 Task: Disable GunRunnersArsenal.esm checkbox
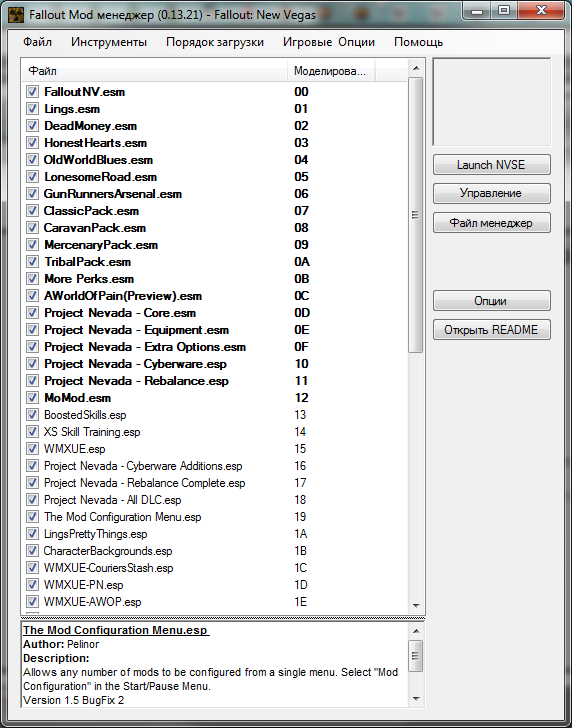pos(32,194)
